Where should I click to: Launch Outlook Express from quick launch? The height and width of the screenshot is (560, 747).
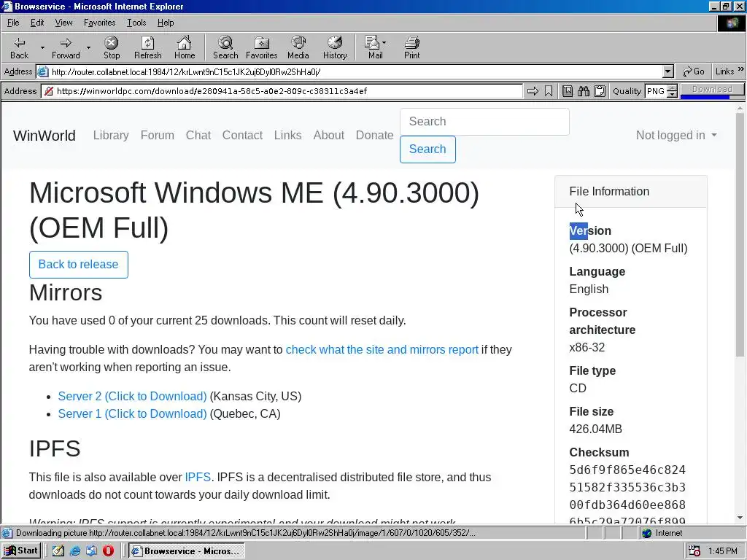(x=91, y=551)
